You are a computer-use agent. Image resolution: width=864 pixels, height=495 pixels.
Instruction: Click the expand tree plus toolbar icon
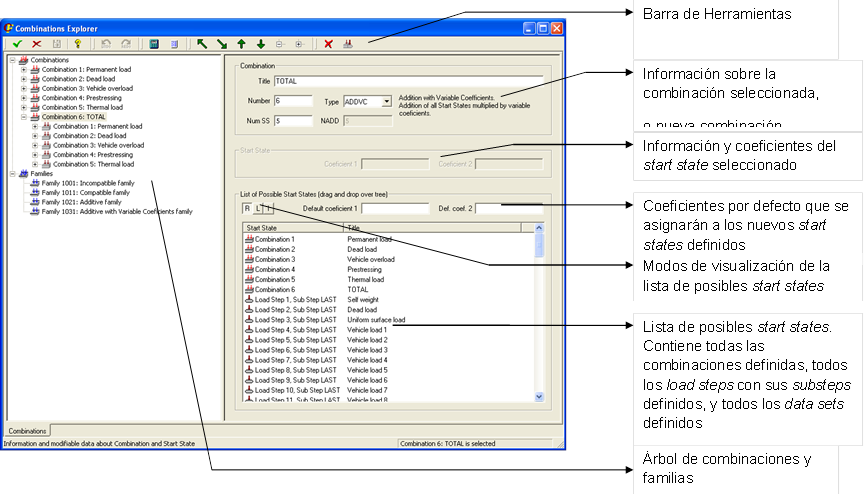299,44
